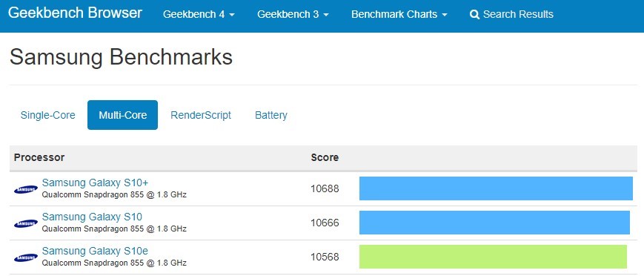Click Samsung logo beside Galaxy S10+
Screen dimensions: 644x276
click(x=26, y=189)
